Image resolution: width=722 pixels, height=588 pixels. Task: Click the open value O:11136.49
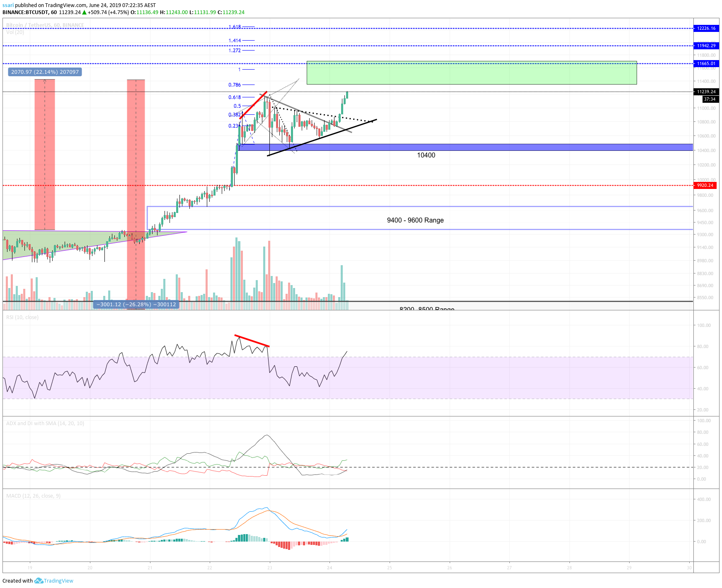point(144,12)
